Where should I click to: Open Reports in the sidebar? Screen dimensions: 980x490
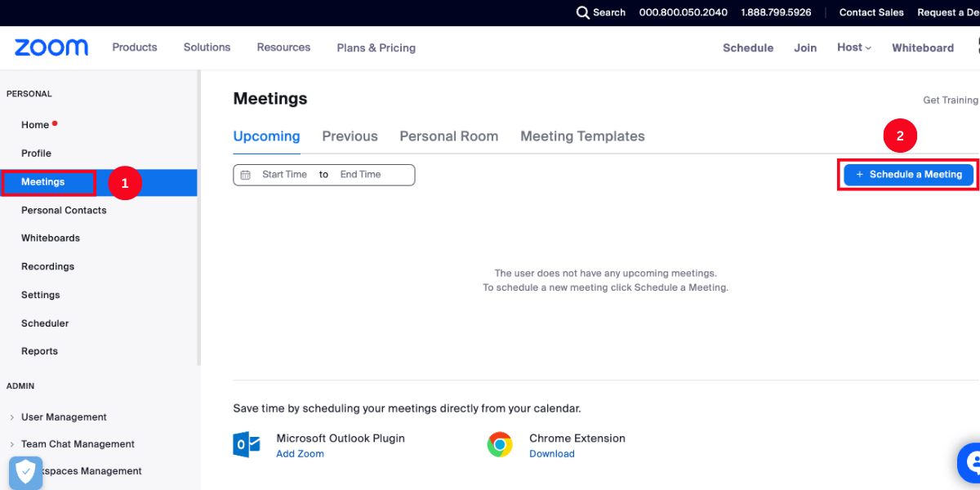(x=39, y=351)
